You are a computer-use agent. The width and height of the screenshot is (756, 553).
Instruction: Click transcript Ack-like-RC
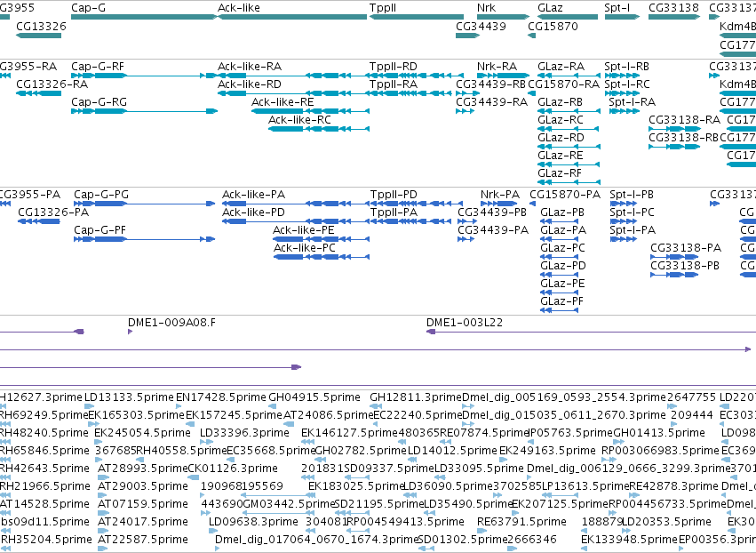coord(319,129)
